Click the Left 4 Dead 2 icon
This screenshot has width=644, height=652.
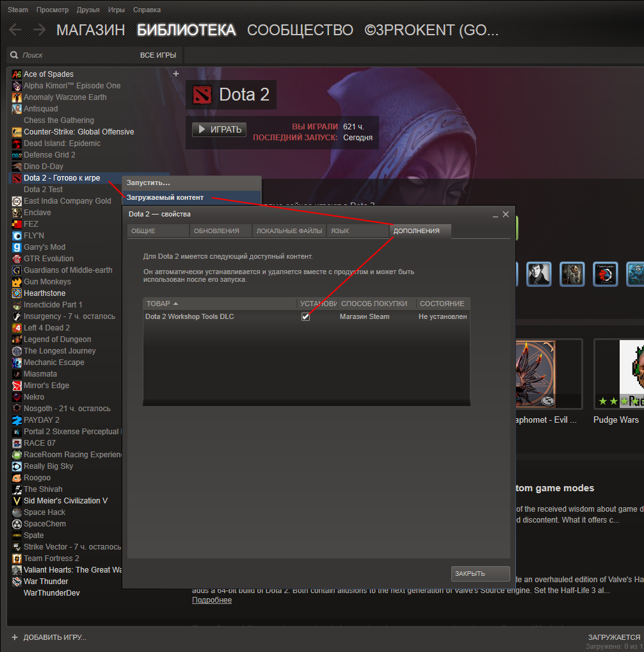(x=17, y=328)
